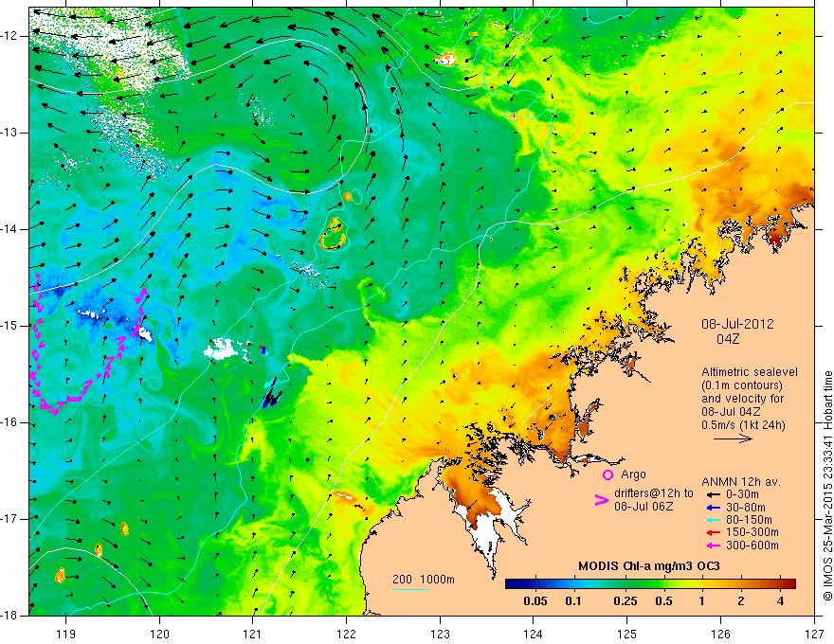834x644 pixels.
Task: Click the MODIS Chl-a mg/m3 OC3 title
Action: [649, 566]
